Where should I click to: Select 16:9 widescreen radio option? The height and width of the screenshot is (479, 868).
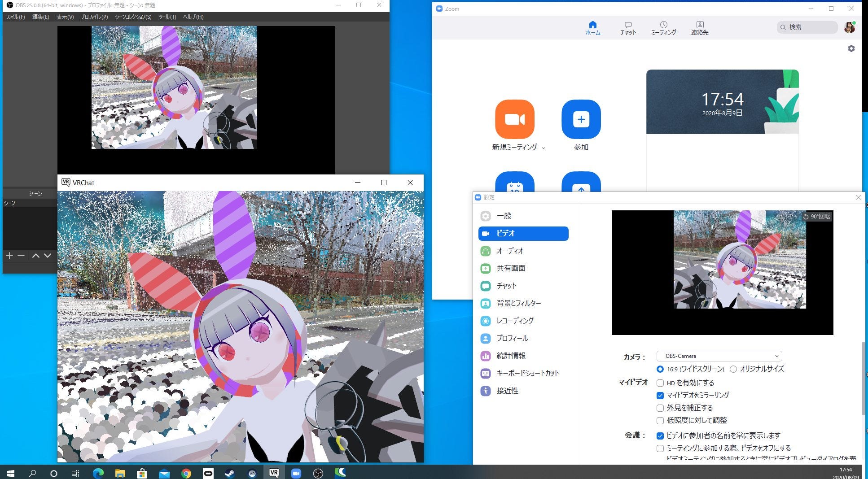click(x=660, y=369)
